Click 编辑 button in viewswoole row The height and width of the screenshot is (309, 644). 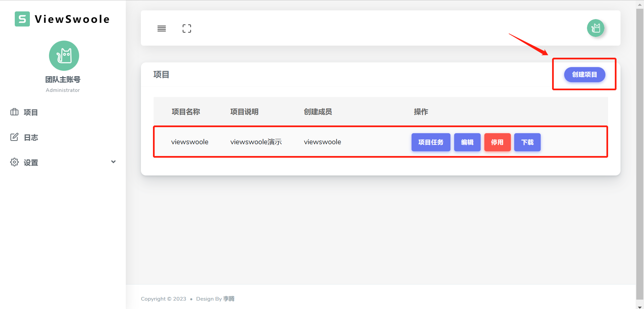coord(467,142)
